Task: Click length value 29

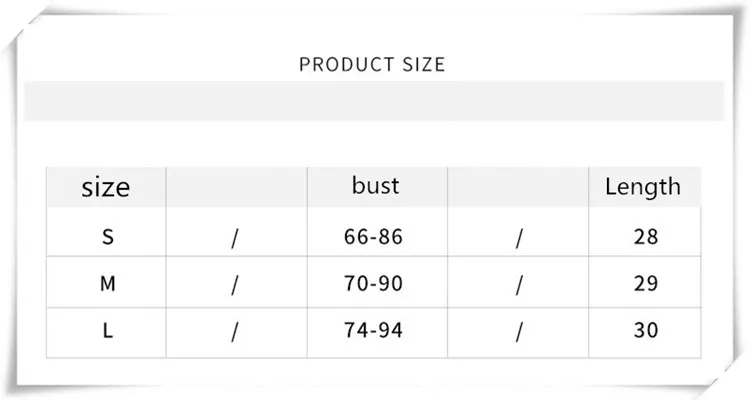Action: (646, 283)
